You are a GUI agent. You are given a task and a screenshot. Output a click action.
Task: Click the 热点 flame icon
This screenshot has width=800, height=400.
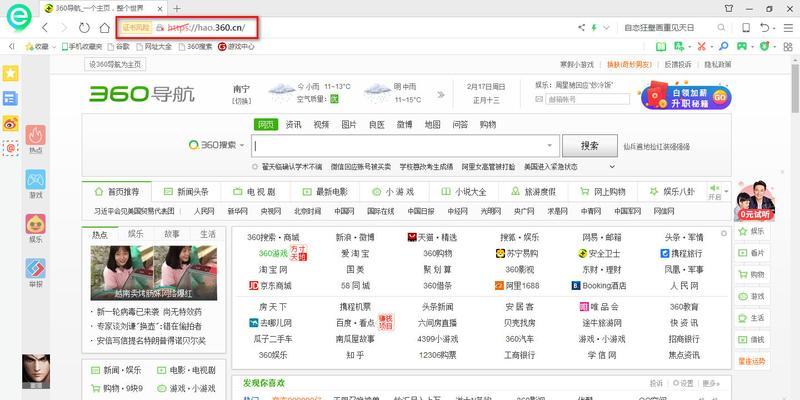[36, 135]
